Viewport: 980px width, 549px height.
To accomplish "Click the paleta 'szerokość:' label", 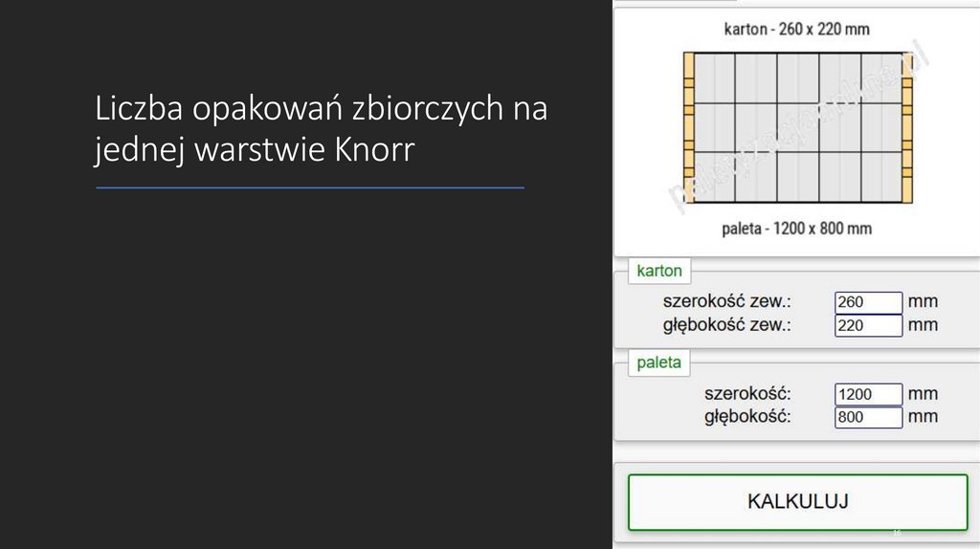I will (747, 393).
